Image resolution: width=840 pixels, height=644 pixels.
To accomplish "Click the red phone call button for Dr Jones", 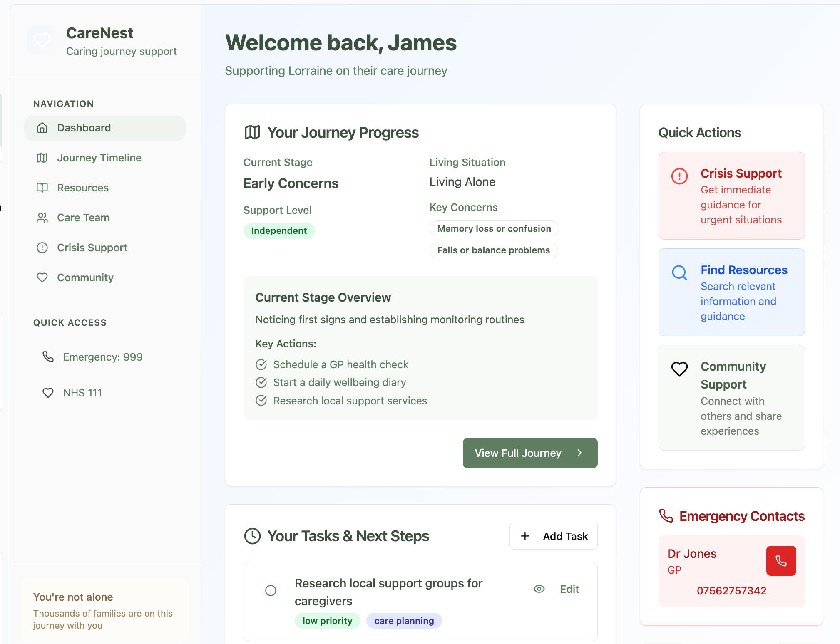I will [781, 561].
